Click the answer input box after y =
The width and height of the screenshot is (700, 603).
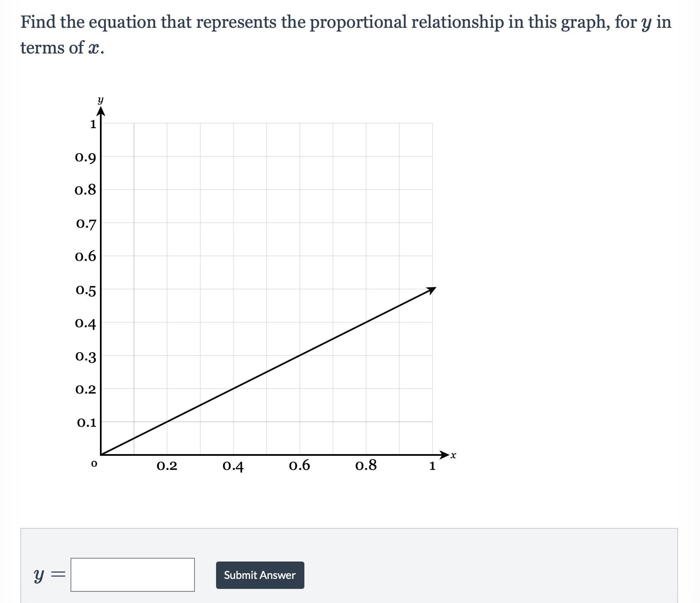[x=133, y=575]
